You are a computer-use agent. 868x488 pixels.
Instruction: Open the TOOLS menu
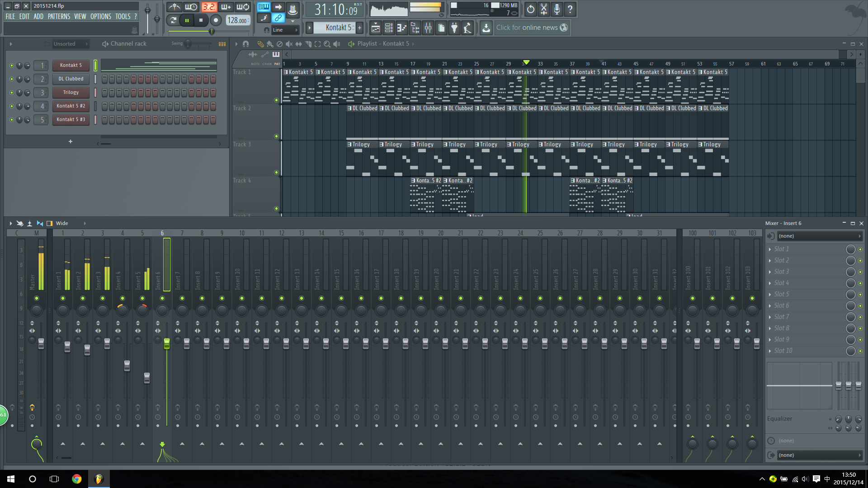coord(123,16)
